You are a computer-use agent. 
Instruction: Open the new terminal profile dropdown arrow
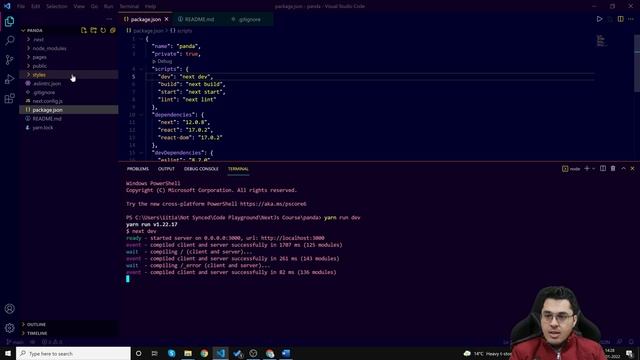[x=593, y=168]
